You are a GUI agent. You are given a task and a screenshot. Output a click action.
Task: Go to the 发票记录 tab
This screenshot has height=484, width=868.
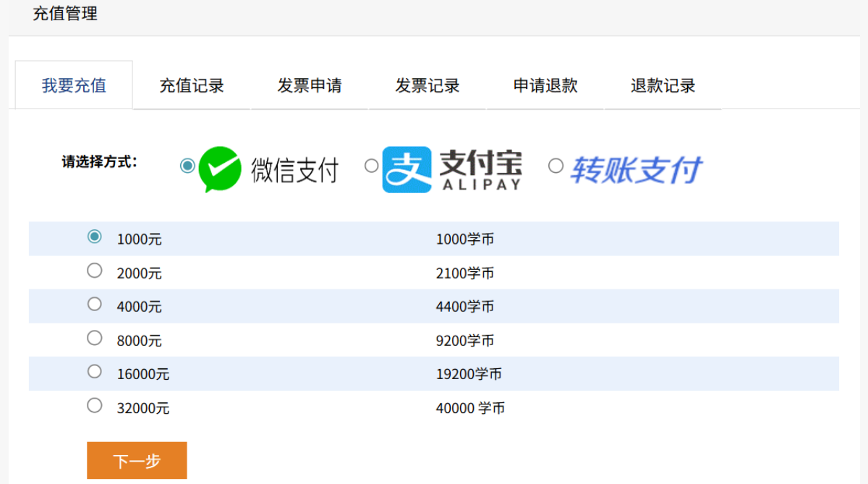(427, 85)
